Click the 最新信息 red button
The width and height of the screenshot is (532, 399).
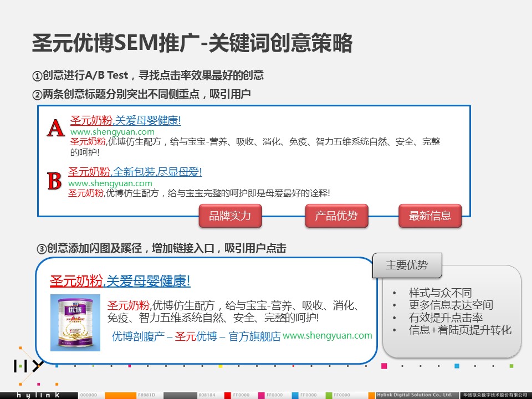coord(430,216)
